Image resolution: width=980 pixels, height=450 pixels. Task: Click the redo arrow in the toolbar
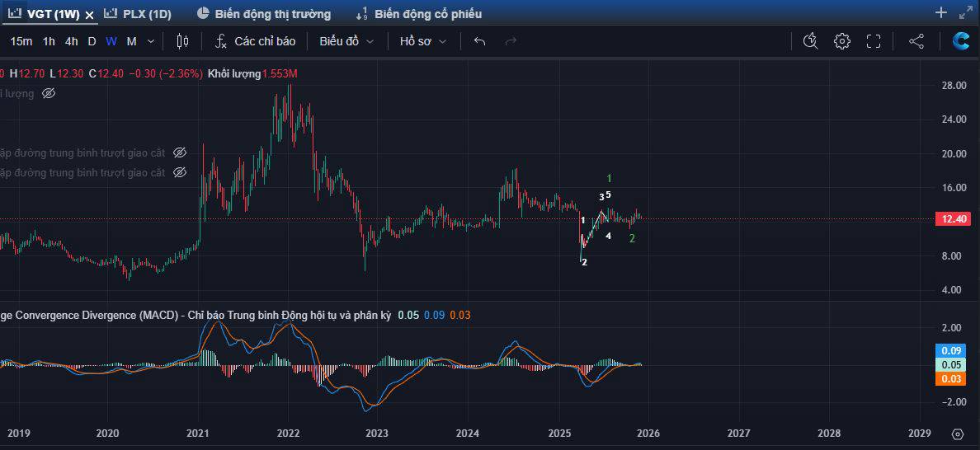(511, 41)
